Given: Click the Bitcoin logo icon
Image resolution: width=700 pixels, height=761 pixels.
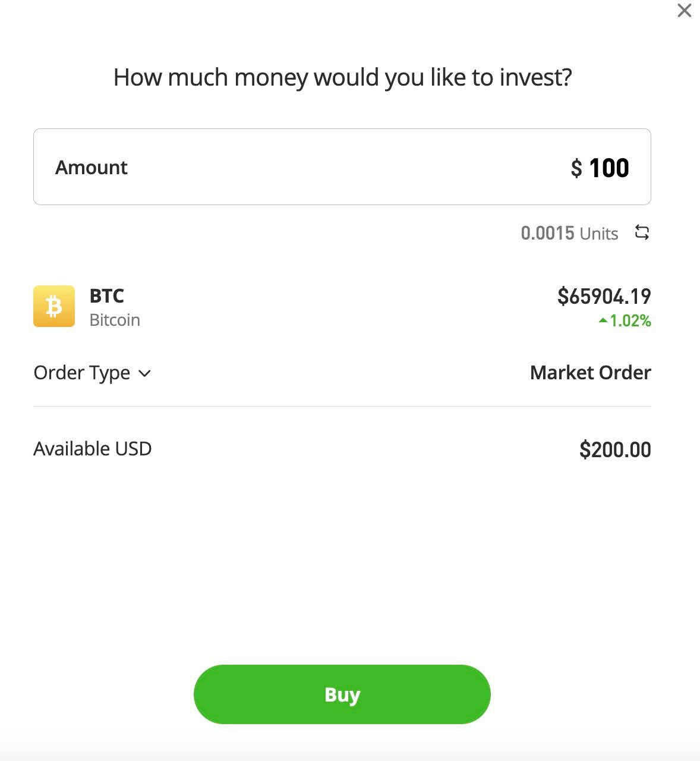Looking at the screenshot, I should coord(54,306).
